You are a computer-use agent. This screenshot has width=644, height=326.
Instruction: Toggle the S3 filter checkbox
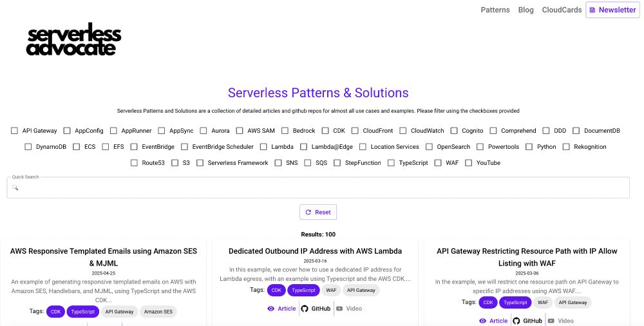point(175,162)
